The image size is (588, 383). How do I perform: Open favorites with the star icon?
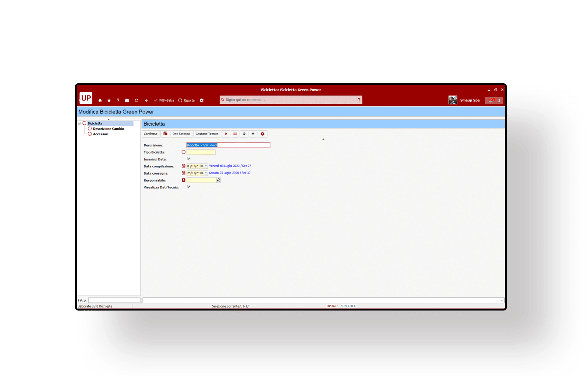click(x=109, y=101)
